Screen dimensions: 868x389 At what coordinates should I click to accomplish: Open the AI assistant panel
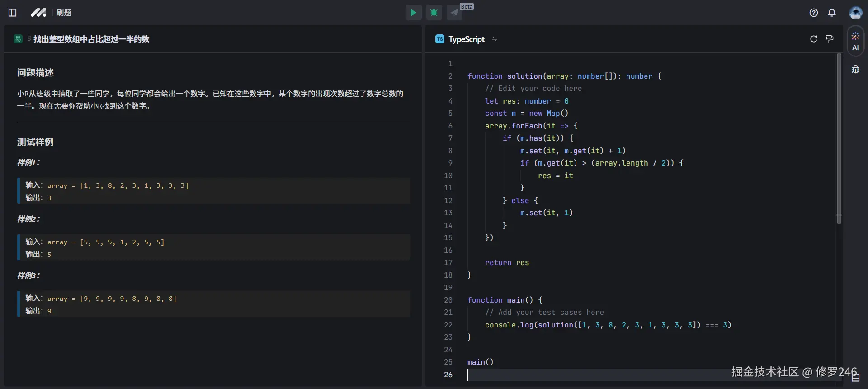[855, 41]
